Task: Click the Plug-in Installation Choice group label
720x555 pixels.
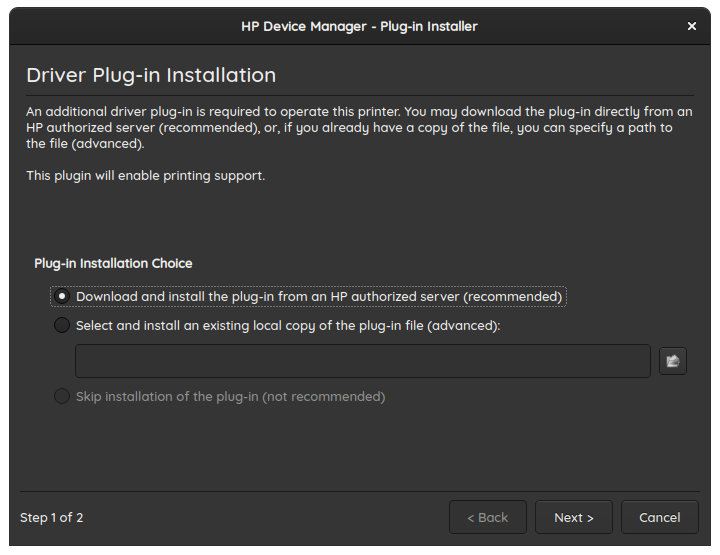Action: click(x=113, y=263)
